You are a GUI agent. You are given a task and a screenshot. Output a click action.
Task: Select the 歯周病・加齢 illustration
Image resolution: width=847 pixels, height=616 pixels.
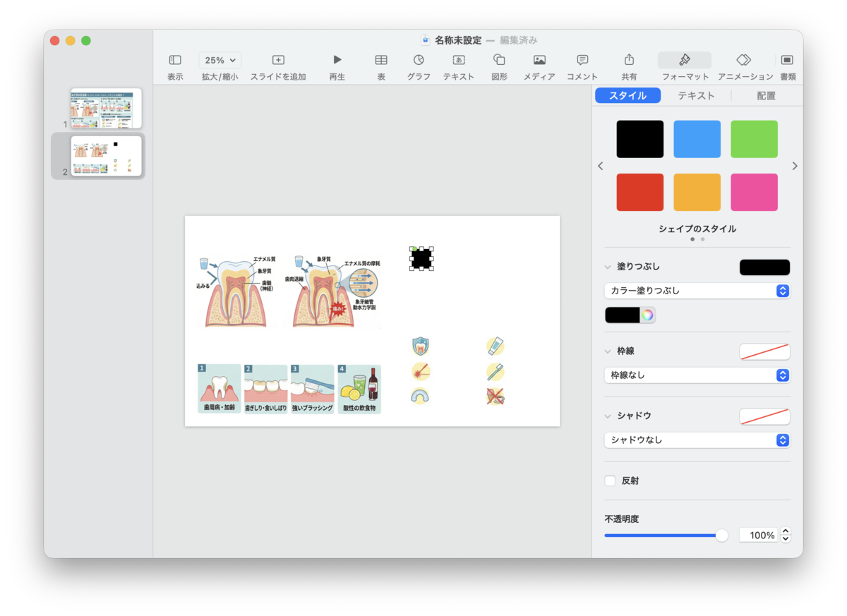coord(219,389)
